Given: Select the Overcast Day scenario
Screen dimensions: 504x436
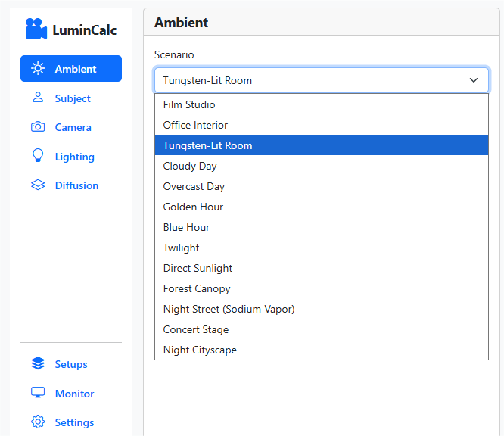Looking at the screenshot, I should tap(194, 186).
